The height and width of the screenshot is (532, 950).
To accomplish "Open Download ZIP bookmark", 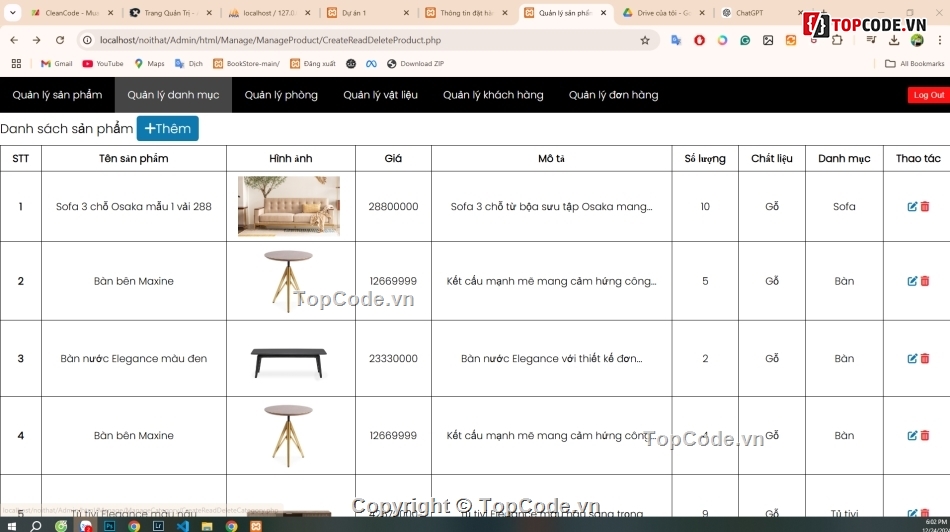I will pos(416,64).
